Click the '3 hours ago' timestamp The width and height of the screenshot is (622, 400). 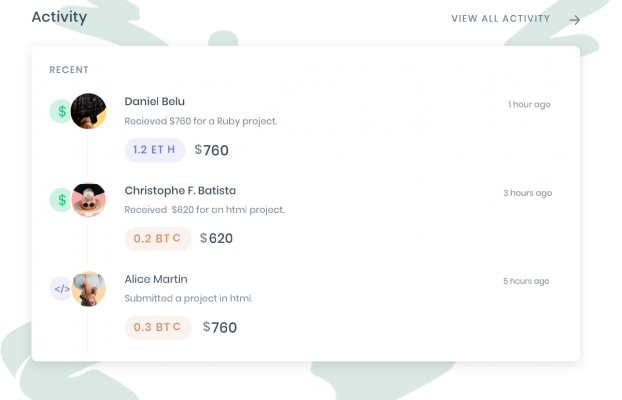[x=528, y=193]
